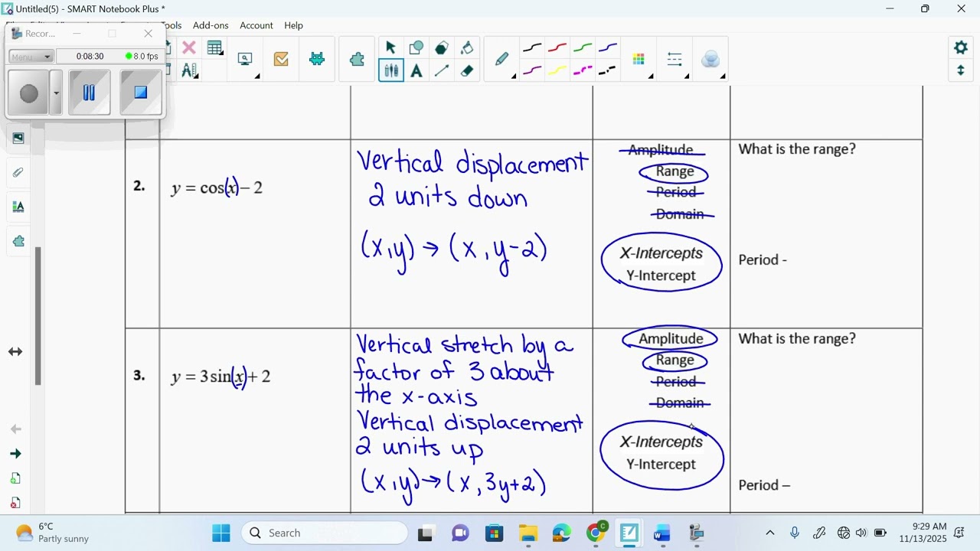Open pen type selector
Screen dimensions: 980x551
(x=502, y=59)
